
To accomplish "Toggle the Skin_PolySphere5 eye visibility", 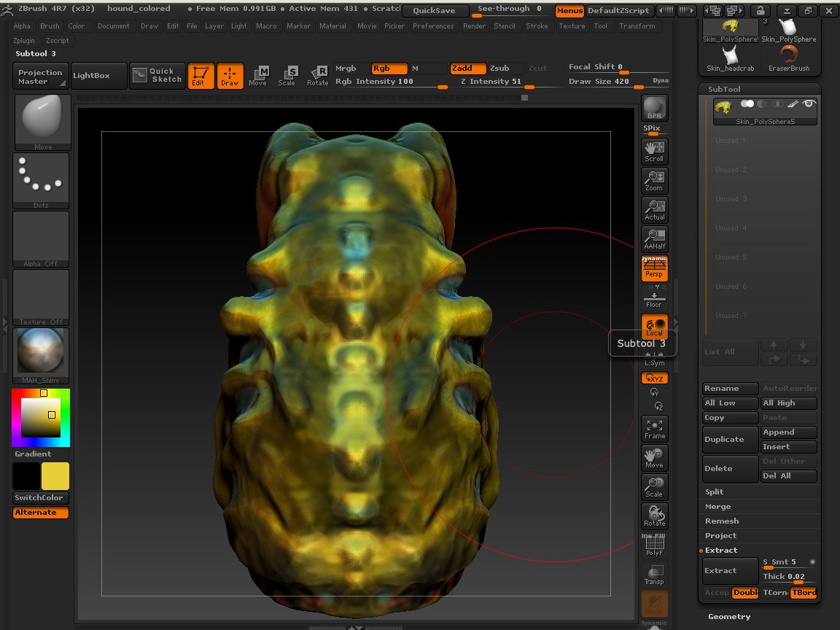I will (x=808, y=104).
